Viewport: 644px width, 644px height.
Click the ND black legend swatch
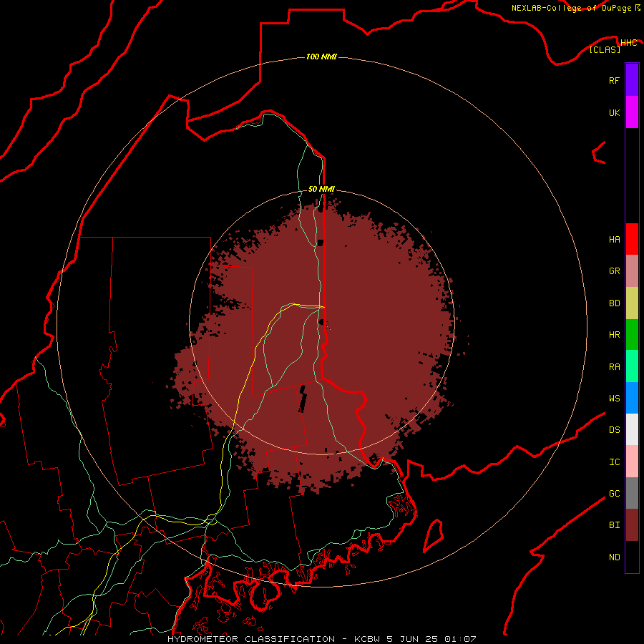[x=632, y=557]
